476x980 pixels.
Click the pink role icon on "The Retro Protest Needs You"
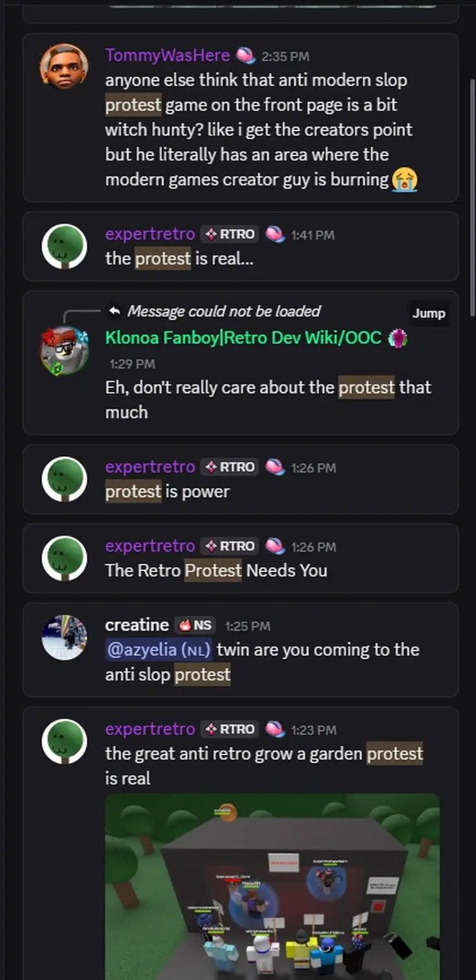(275, 546)
